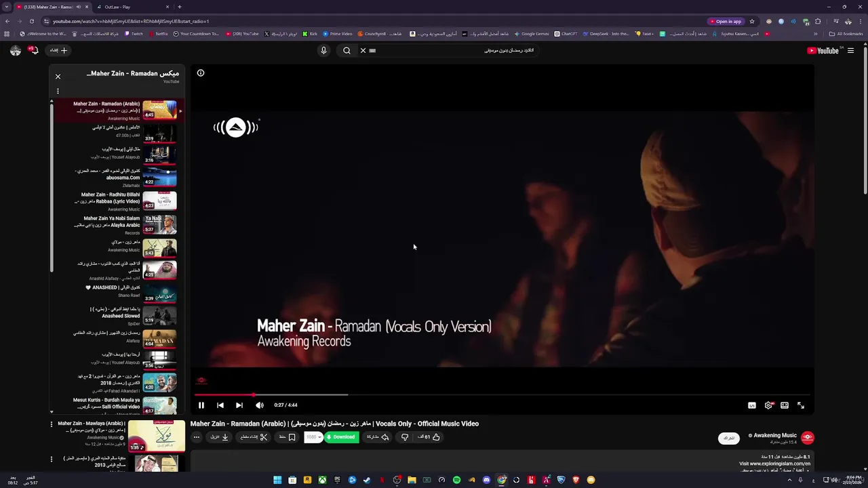Image resolution: width=868 pixels, height=488 pixels.
Task: Mute the Maher Zain browser tab audio
Action: pyautogui.click(x=78, y=7)
